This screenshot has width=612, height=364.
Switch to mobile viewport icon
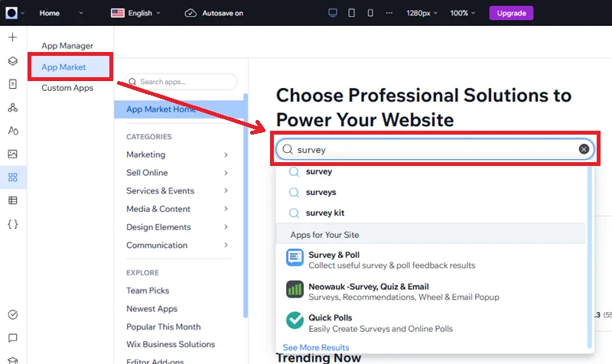pyautogui.click(x=370, y=13)
